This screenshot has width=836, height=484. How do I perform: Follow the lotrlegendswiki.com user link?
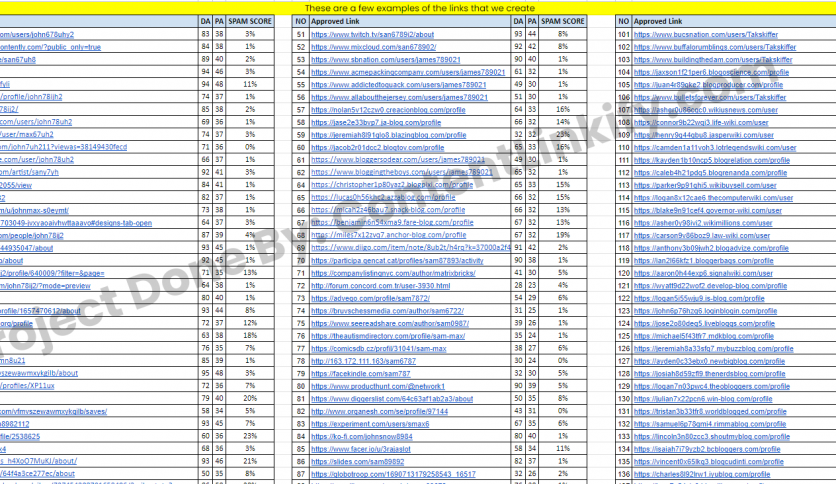[714, 148]
